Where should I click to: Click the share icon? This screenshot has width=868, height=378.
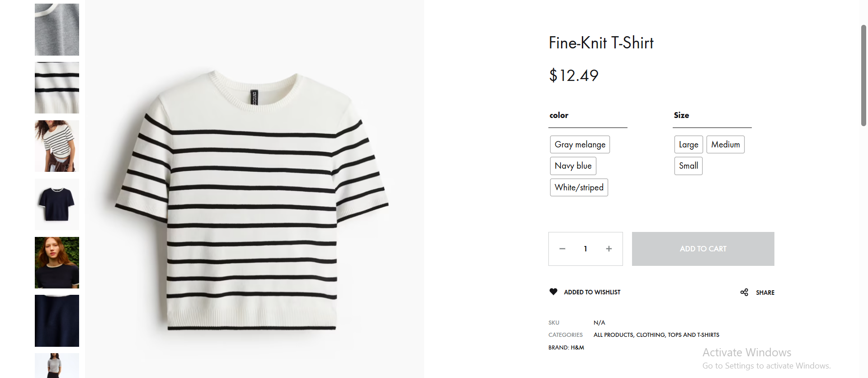click(x=744, y=293)
